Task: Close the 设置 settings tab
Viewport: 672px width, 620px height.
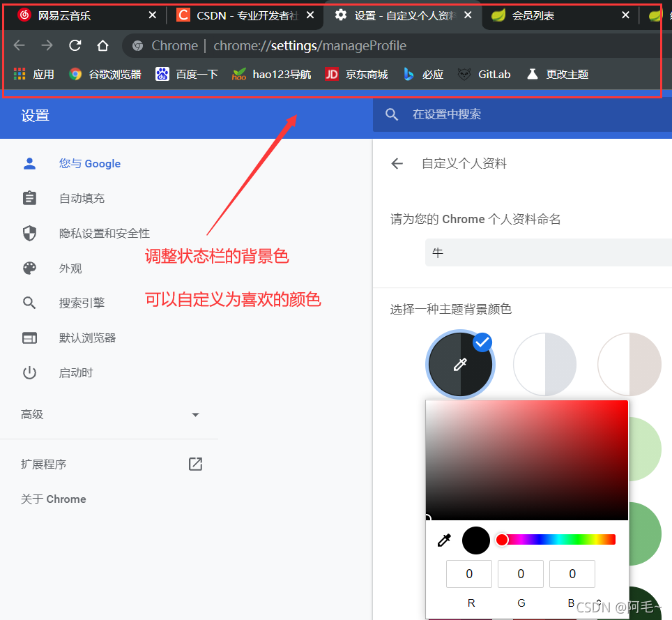Action: 468,15
